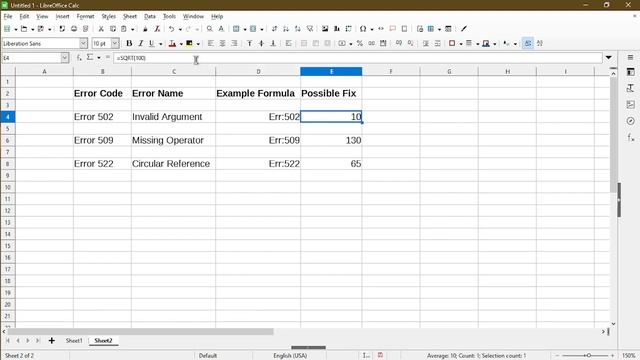Open the Tools menu
Image resolution: width=640 pixels, height=360 pixels.
pos(169,16)
